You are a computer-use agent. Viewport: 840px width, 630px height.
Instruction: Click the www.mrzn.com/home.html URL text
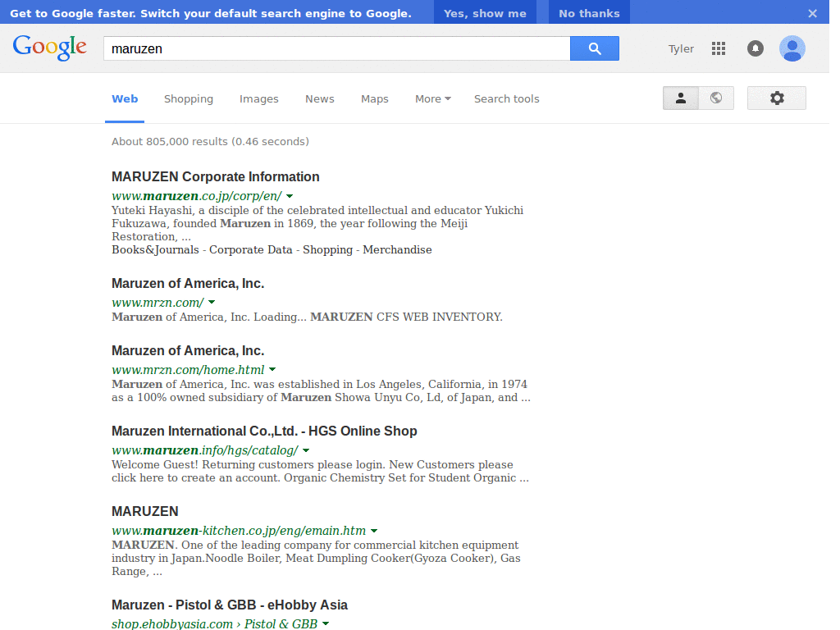tap(188, 370)
